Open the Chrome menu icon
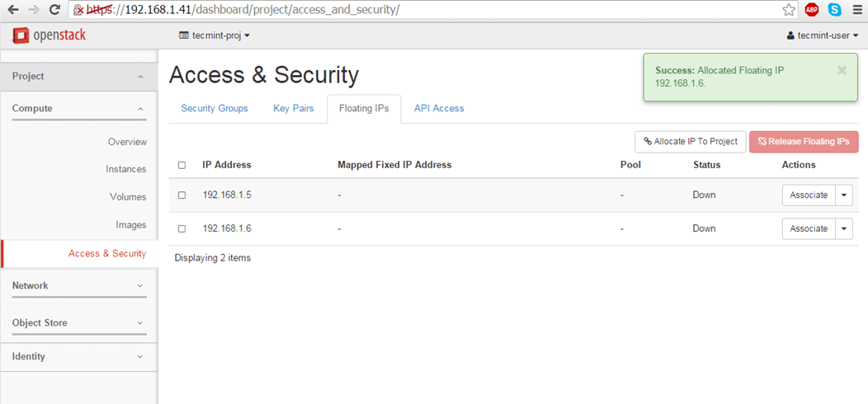Viewport: 868px width, 404px height. click(856, 11)
